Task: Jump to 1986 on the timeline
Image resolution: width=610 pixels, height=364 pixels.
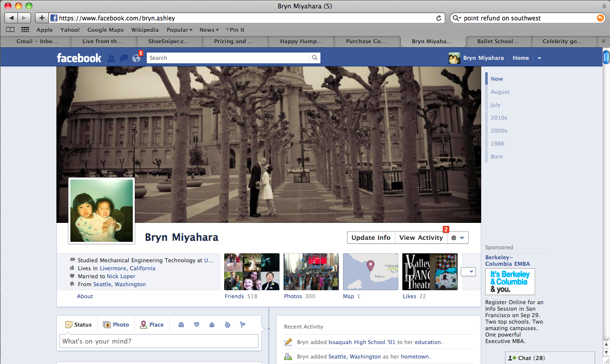Action: (x=497, y=144)
